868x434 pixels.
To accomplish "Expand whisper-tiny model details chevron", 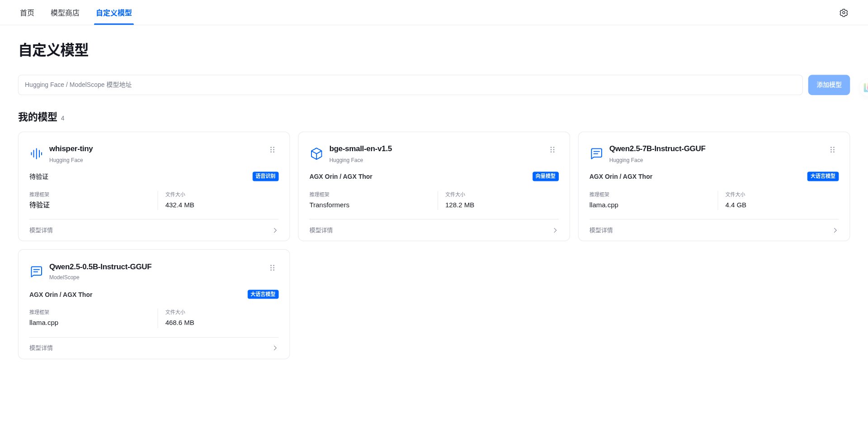I will coord(275,230).
